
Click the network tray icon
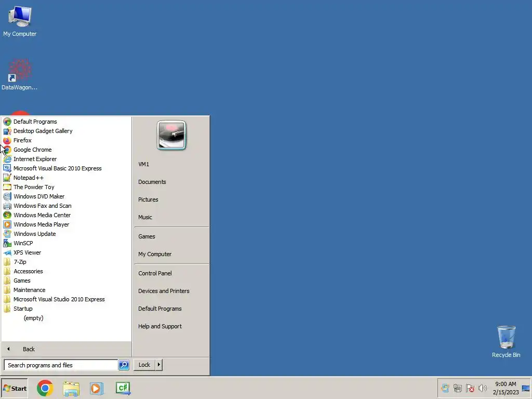[458, 388]
